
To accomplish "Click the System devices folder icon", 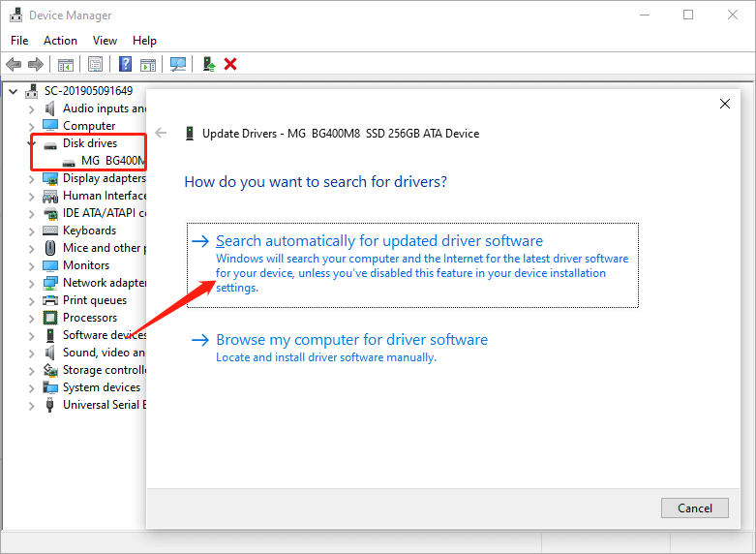I will tap(50, 387).
